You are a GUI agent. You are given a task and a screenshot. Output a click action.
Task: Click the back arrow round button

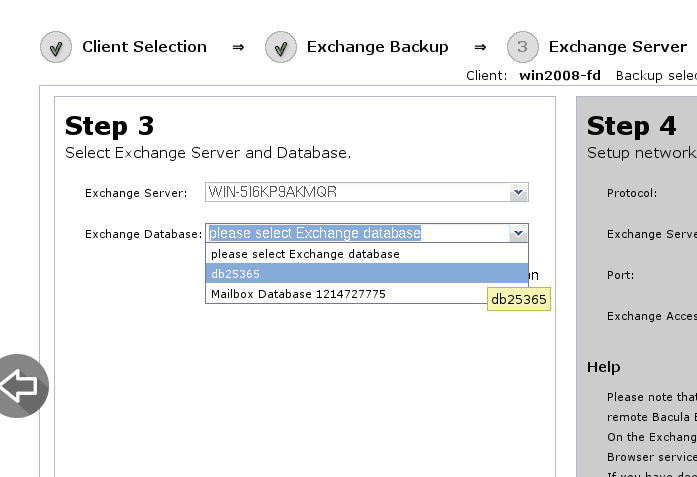pos(18,385)
